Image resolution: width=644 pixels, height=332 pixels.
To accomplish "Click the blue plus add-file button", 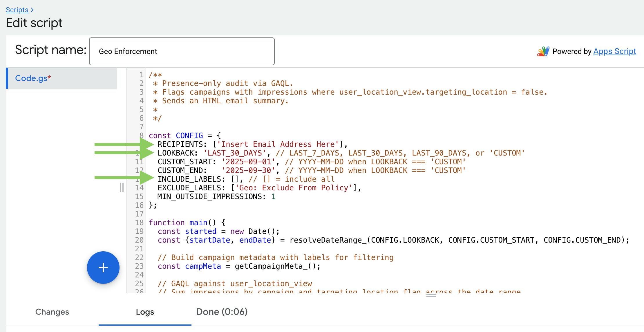I will click(x=103, y=267).
